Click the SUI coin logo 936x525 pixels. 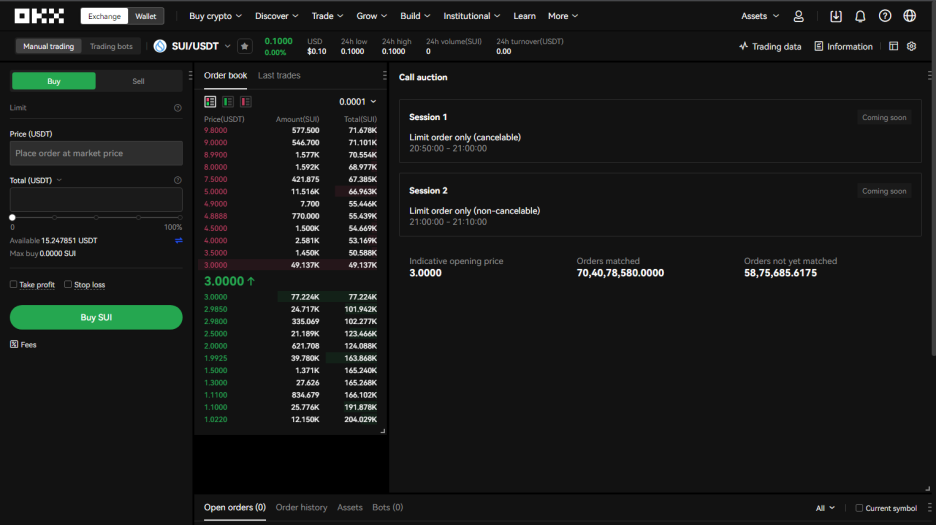[160, 46]
